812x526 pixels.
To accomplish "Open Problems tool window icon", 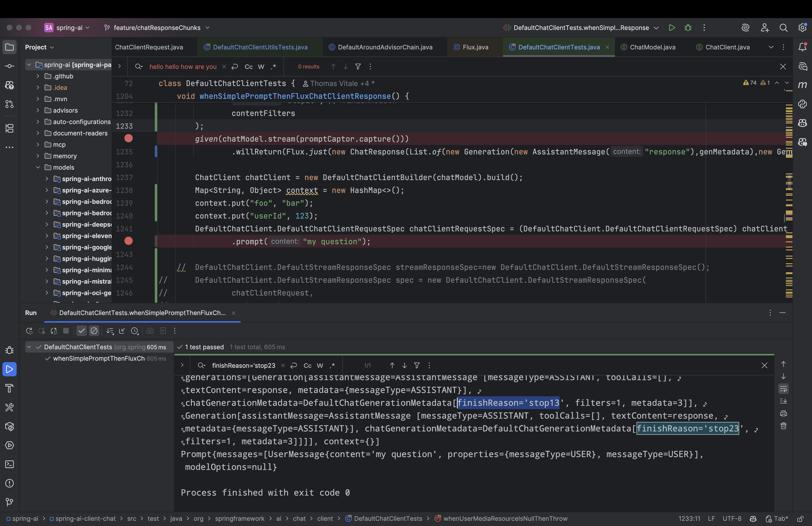I will [9, 483].
